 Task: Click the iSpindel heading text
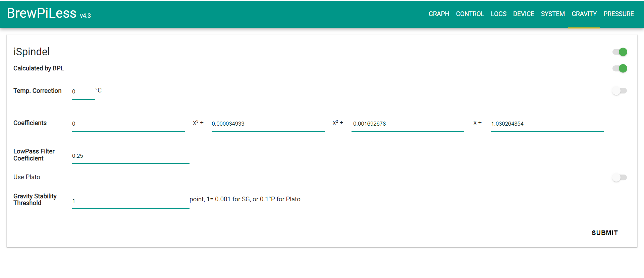click(32, 52)
